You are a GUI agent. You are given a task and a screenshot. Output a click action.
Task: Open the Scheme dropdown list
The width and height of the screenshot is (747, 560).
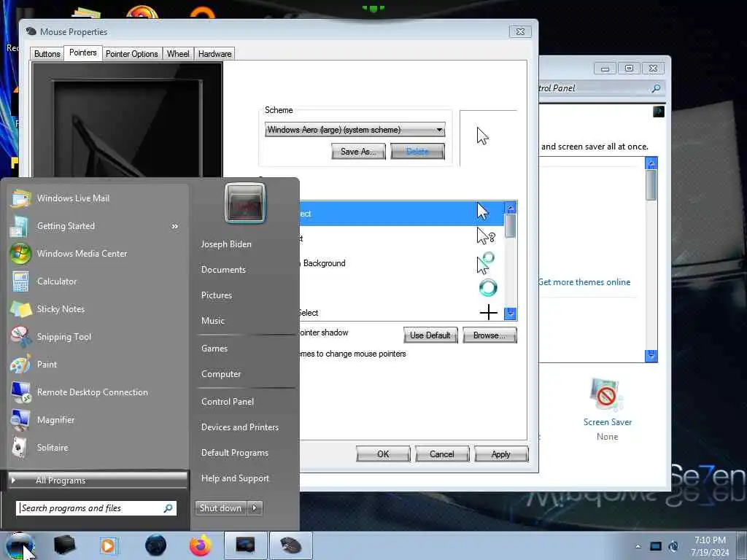coord(355,130)
